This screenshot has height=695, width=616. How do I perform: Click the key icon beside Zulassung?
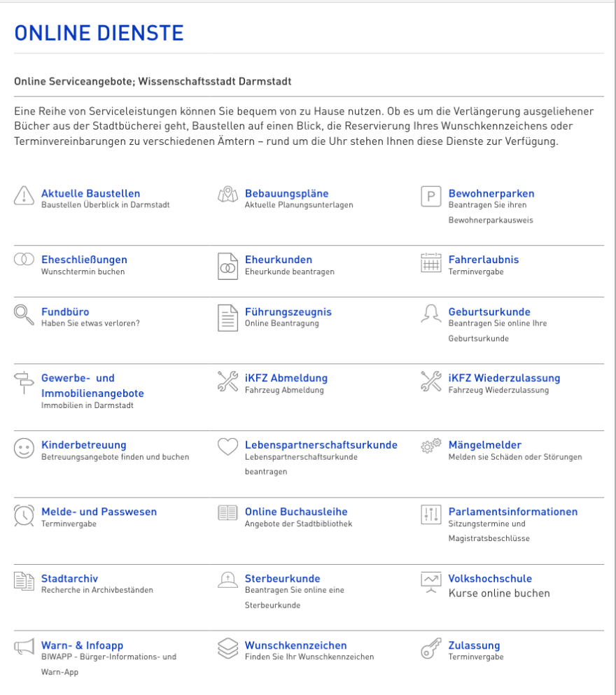[x=430, y=649]
